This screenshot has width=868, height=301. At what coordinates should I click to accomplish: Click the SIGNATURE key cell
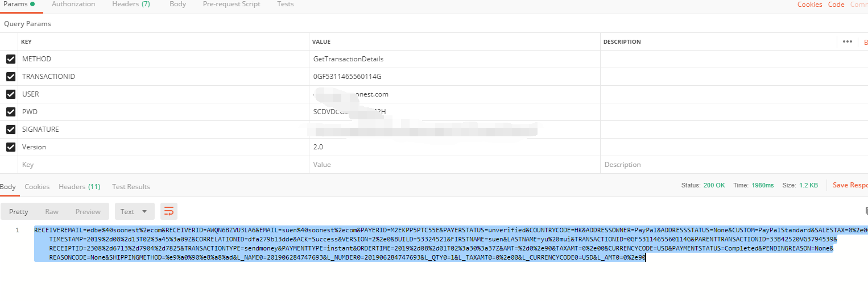(164, 129)
